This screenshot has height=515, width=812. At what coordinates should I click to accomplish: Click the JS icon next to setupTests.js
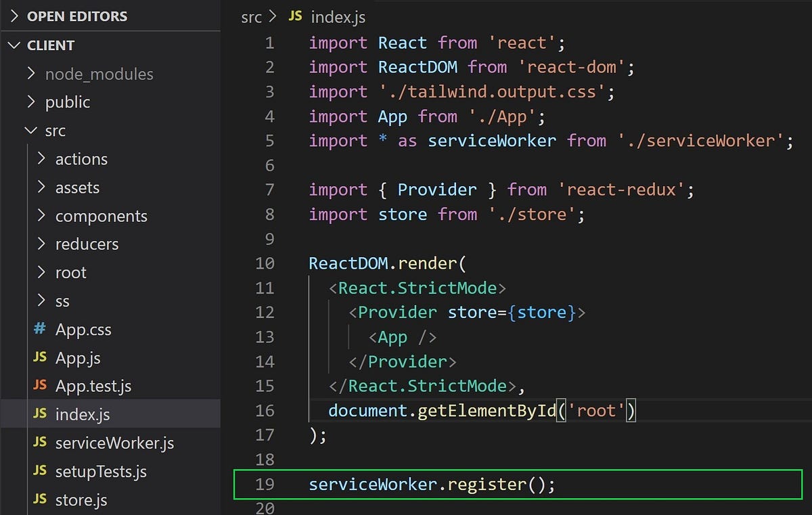(39, 471)
